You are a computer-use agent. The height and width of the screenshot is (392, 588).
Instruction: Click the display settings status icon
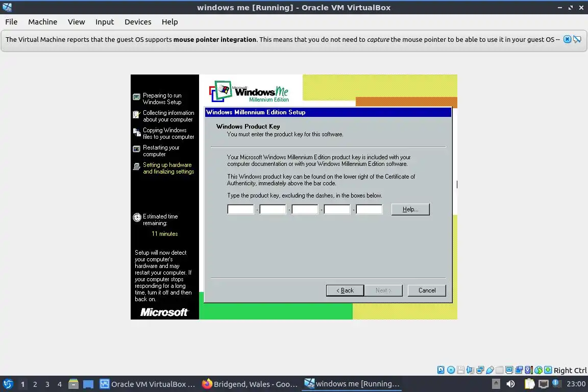point(509,370)
